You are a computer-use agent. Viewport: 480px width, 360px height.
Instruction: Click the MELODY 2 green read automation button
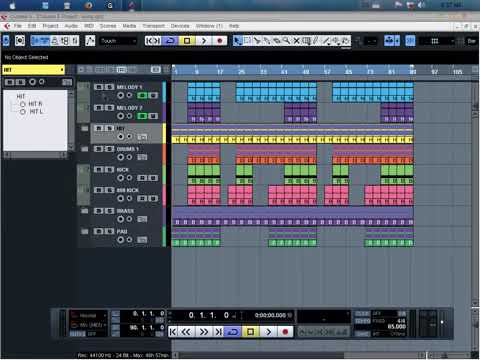[x=142, y=116]
